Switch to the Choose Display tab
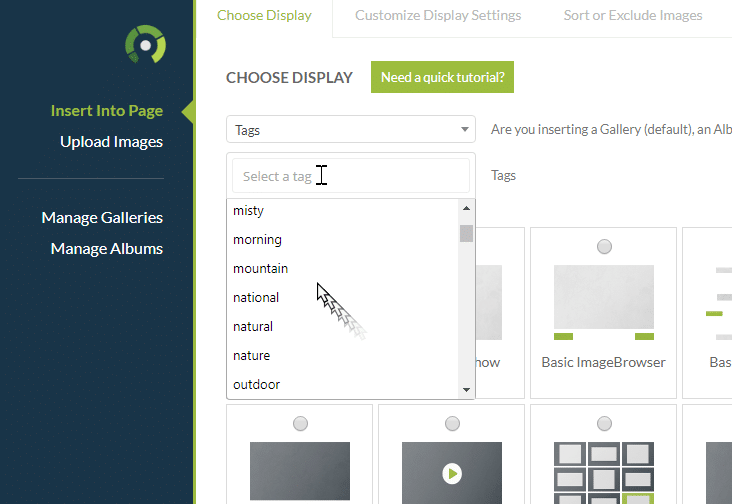 (264, 15)
